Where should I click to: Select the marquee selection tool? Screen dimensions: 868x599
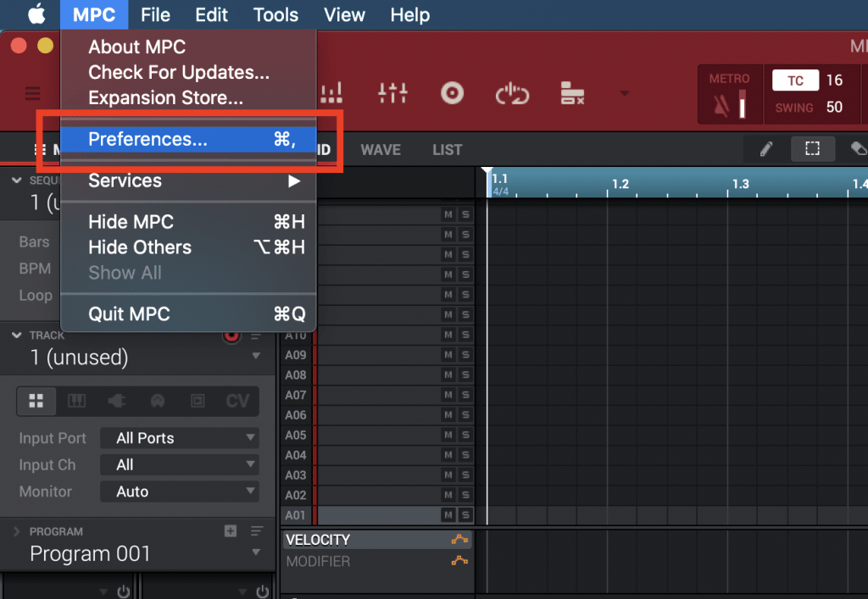812,149
